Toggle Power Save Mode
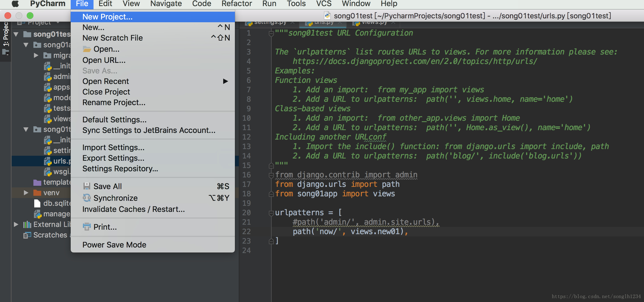The width and height of the screenshot is (644, 302). coord(153,245)
